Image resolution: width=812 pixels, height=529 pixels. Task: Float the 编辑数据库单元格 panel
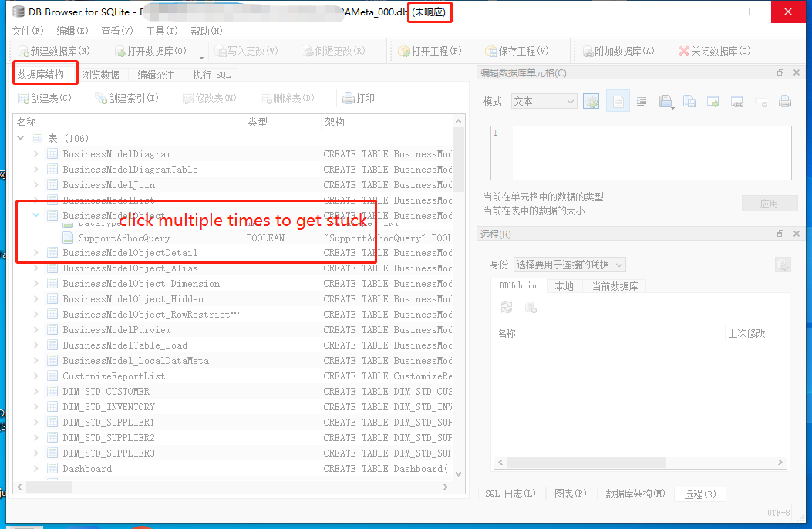point(780,72)
